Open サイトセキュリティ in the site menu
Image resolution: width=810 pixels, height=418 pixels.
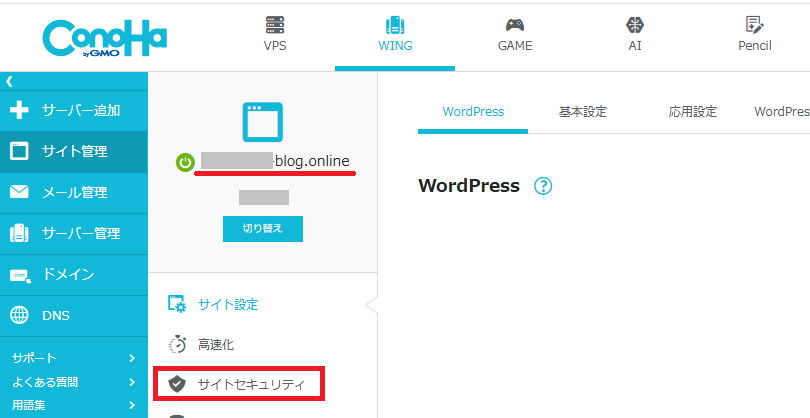click(x=239, y=384)
